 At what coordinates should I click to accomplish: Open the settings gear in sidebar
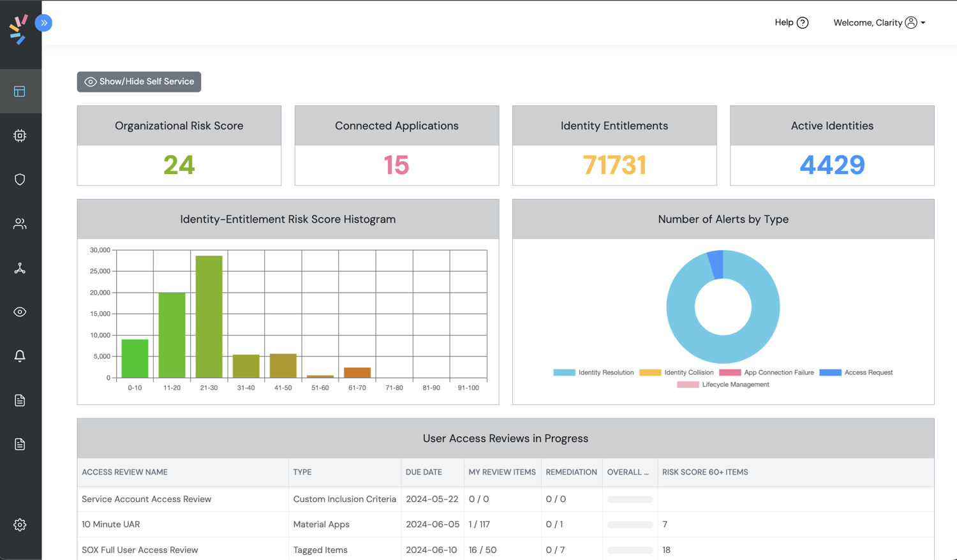(20, 524)
